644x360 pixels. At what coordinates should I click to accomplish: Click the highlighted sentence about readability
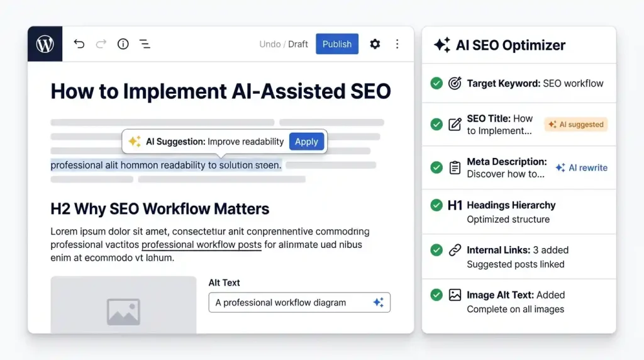click(x=166, y=165)
